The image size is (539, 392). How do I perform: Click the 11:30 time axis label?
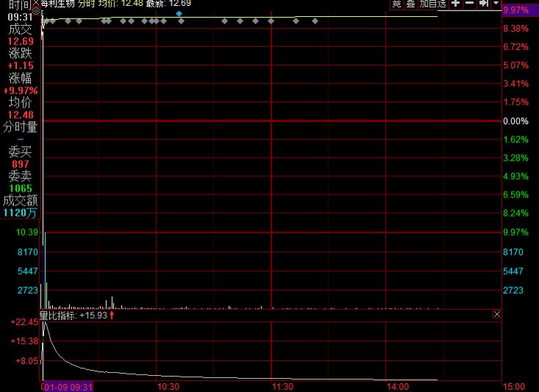[x=283, y=387]
